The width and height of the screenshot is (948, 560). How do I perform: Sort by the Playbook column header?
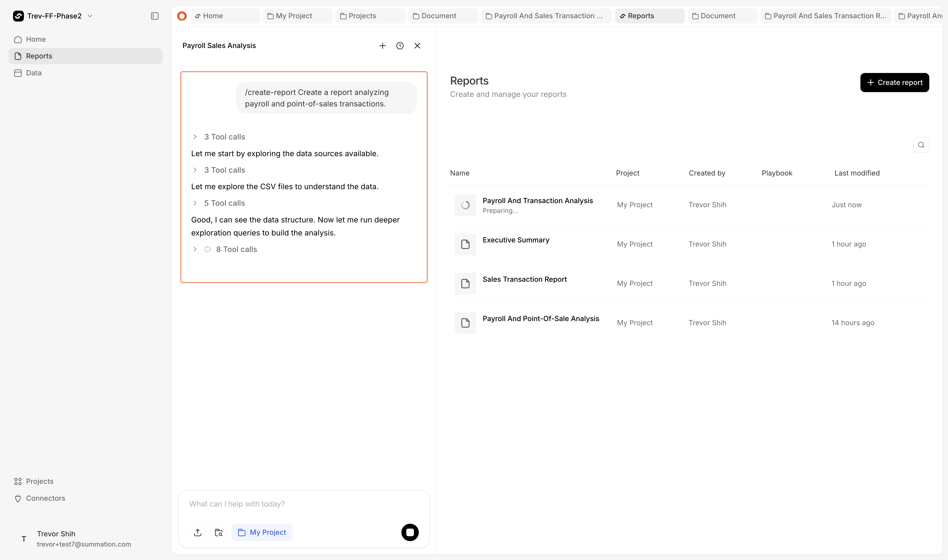coord(777,173)
